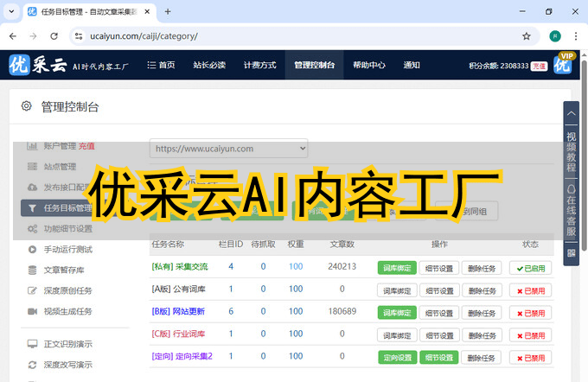Click the 手动运行测试 play icon
This screenshot has width=588, height=382.
32,249
